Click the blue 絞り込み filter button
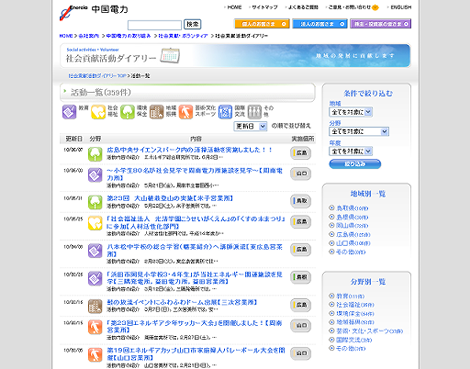Image resolution: width=470 pixels, height=369 pixels. coord(355,164)
